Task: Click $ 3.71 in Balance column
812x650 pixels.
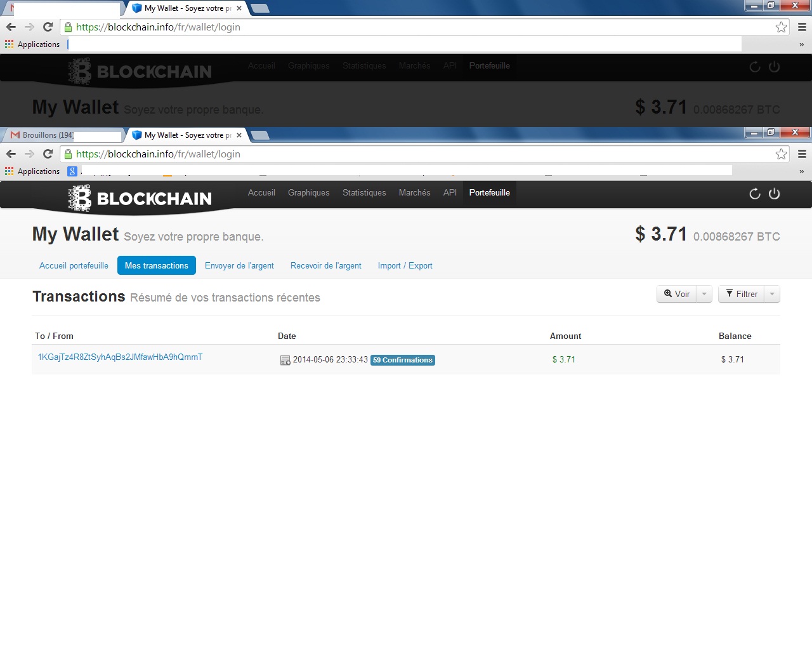Action: [x=733, y=359]
